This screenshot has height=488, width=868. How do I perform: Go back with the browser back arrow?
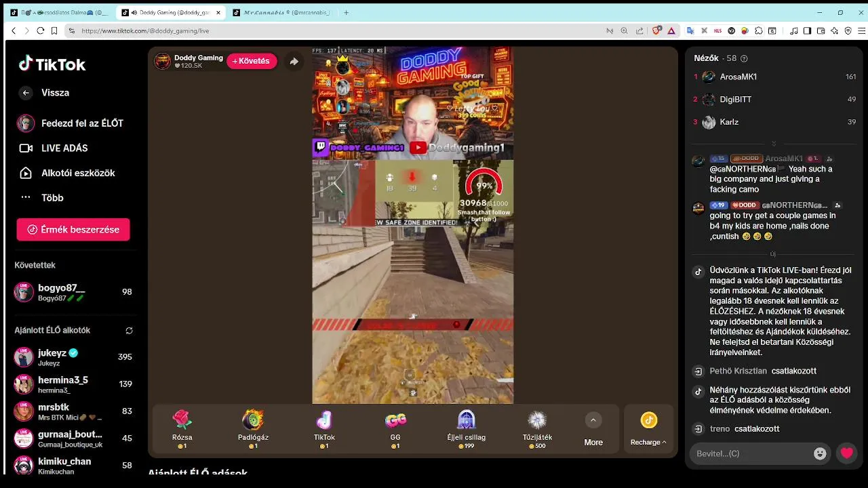tap(14, 30)
